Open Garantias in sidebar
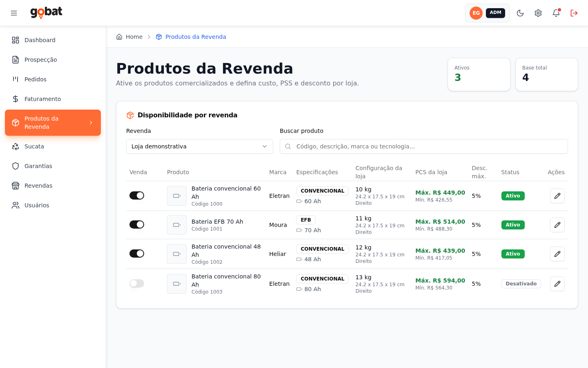 [53, 166]
